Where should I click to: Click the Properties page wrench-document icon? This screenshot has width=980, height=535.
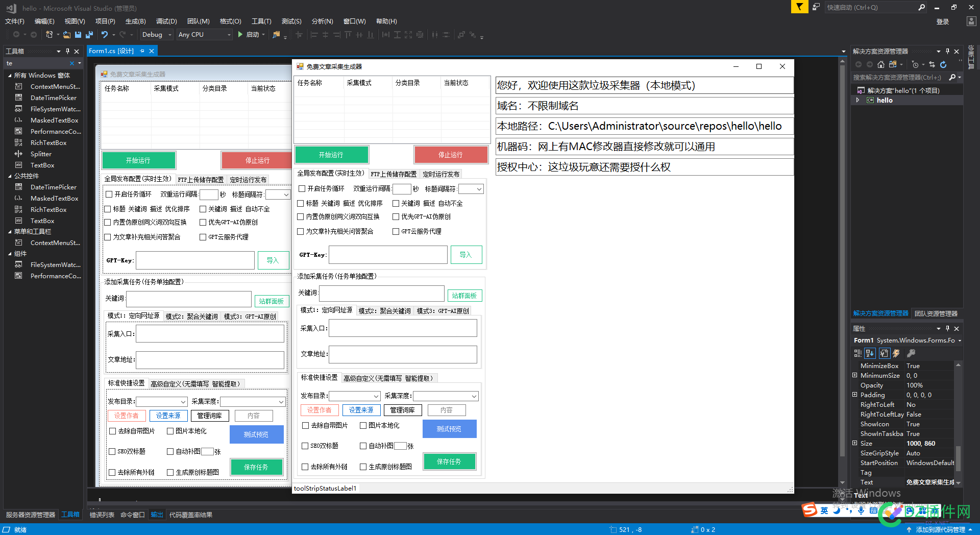(x=884, y=353)
